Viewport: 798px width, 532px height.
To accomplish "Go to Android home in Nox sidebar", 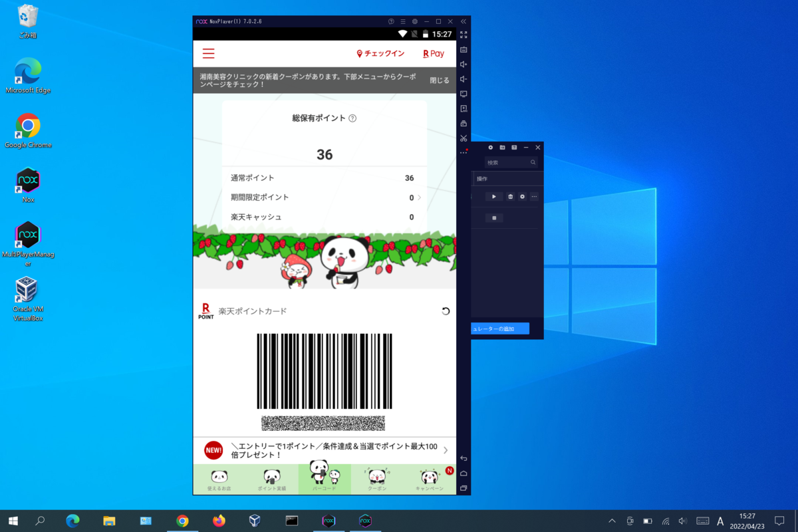I will (x=464, y=473).
